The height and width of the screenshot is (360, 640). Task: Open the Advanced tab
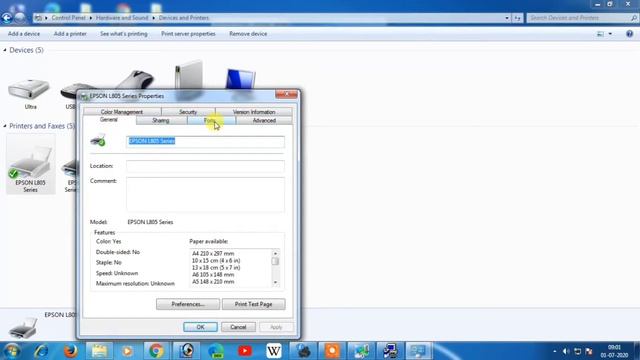[x=264, y=120]
